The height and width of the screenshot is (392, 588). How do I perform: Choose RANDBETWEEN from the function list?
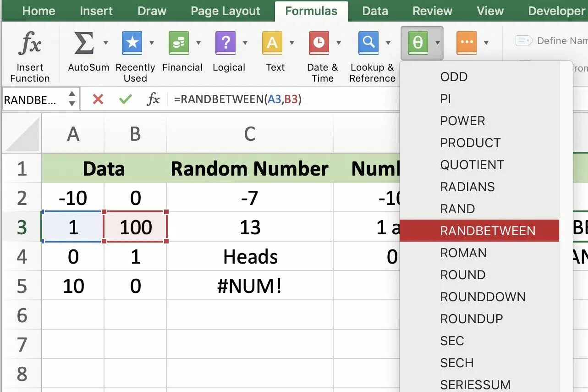point(479,231)
